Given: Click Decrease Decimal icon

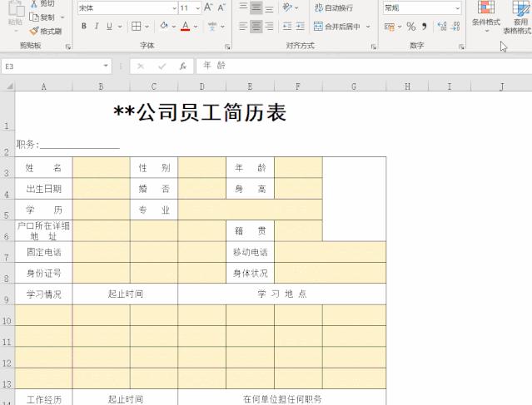Looking at the screenshot, I should [455, 26].
